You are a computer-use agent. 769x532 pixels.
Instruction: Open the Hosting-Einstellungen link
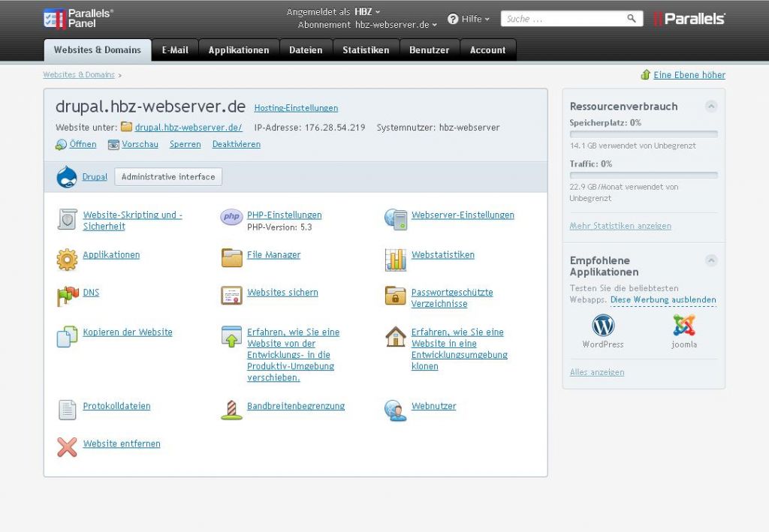point(296,108)
